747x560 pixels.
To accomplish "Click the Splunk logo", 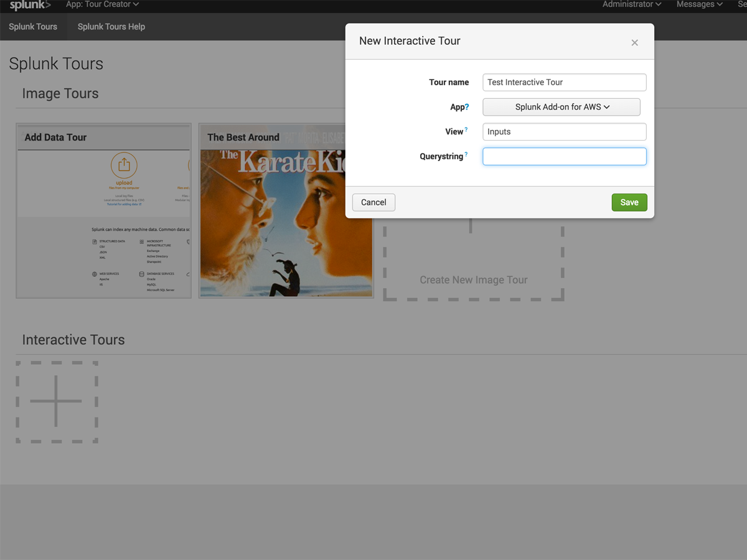I will [x=30, y=5].
